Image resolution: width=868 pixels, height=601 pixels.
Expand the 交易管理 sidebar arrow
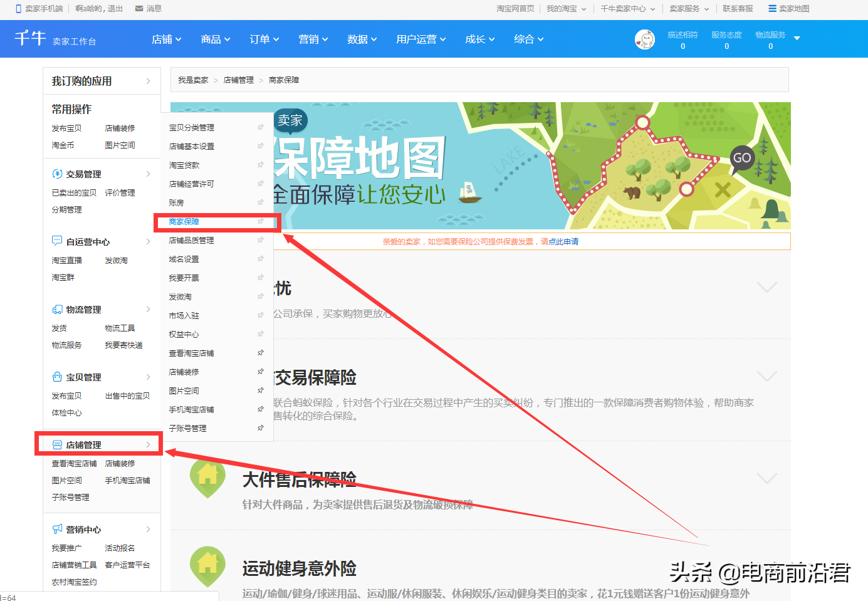pos(149,174)
